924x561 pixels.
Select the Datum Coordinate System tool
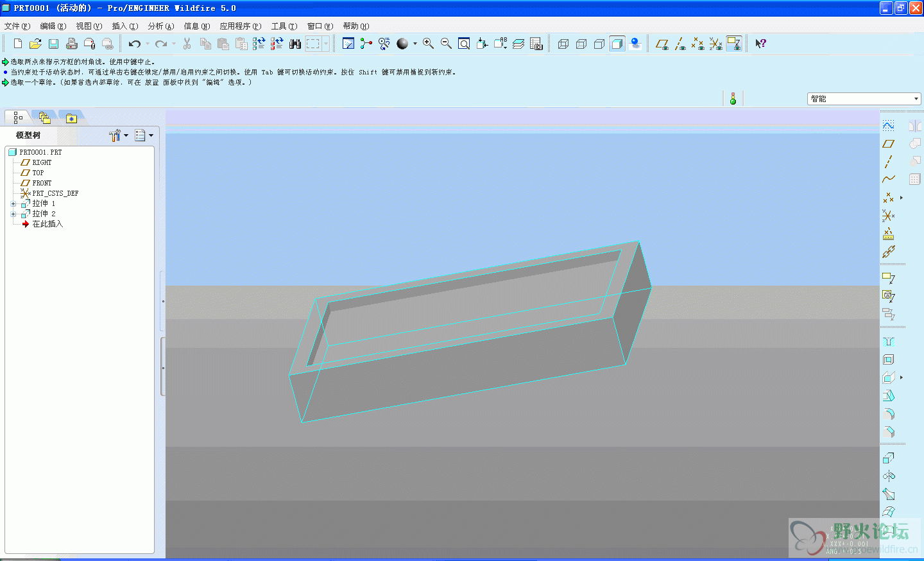[x=889, y=216]
